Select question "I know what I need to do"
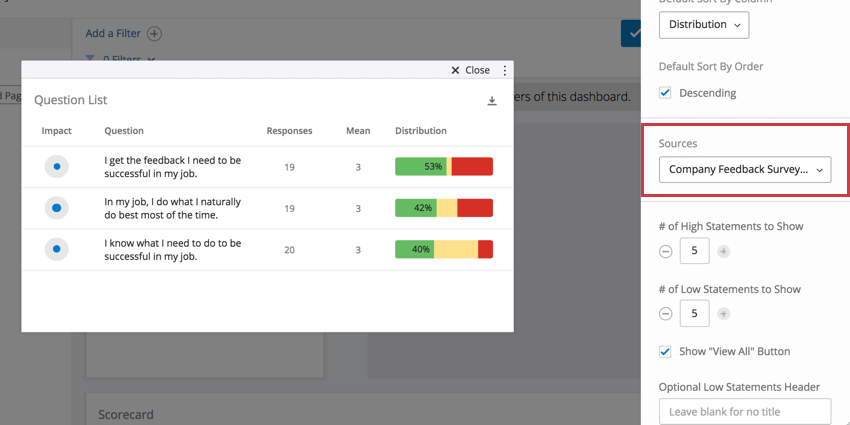The width and height of the screenshot is (850, 425). click(x=173, y=249)
